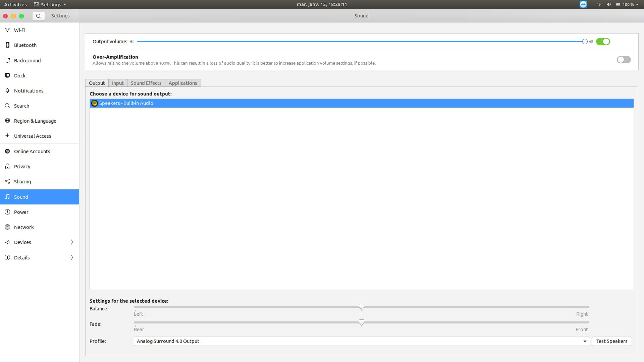Screen dimensions: 644x362
Task: Click the Bluetooth icon in sidebar
Action: tap(7, 45)
